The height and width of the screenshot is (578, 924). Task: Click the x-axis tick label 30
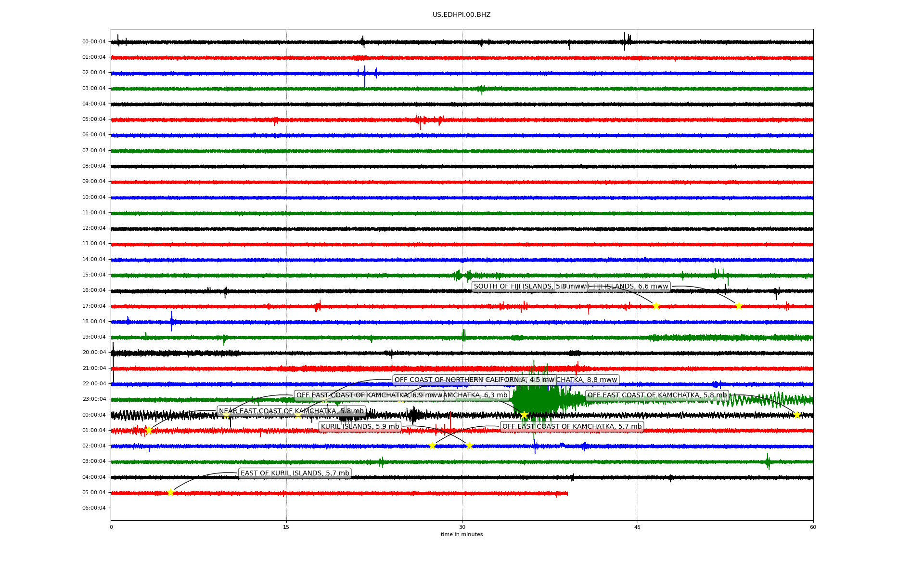tap(462, 527)
